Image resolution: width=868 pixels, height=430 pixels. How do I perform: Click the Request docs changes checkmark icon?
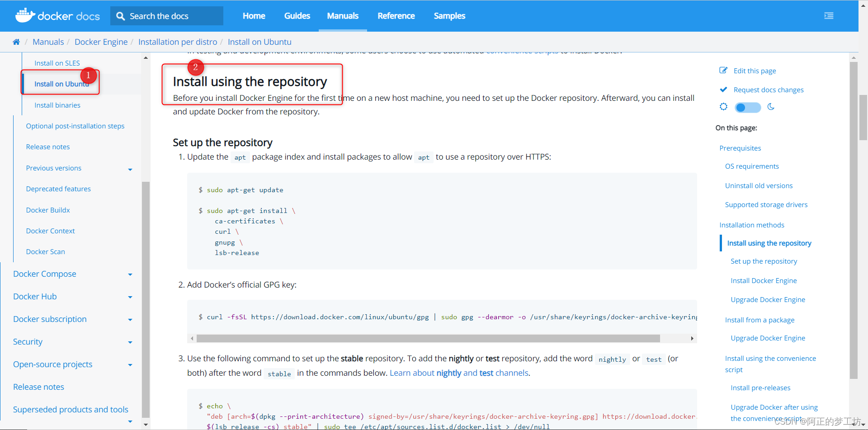(723, 90)
